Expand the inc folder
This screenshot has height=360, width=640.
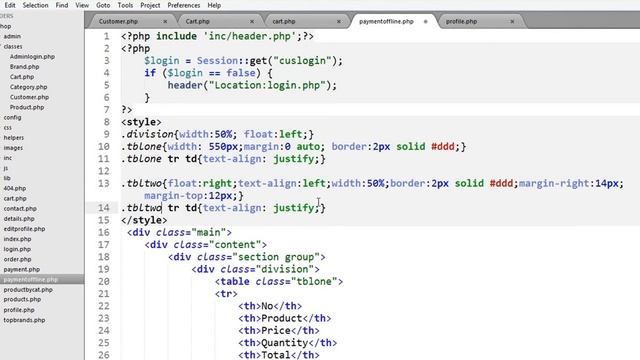(8, 158)
